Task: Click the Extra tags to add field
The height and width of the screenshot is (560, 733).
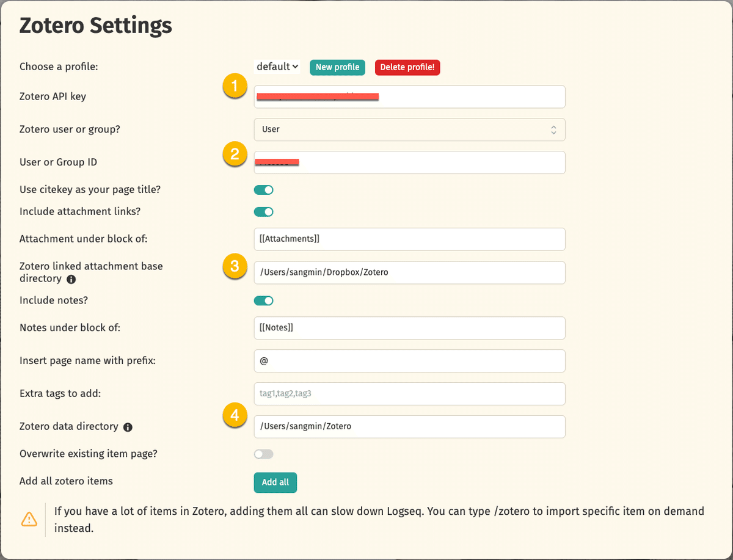Action: point(410,394)
